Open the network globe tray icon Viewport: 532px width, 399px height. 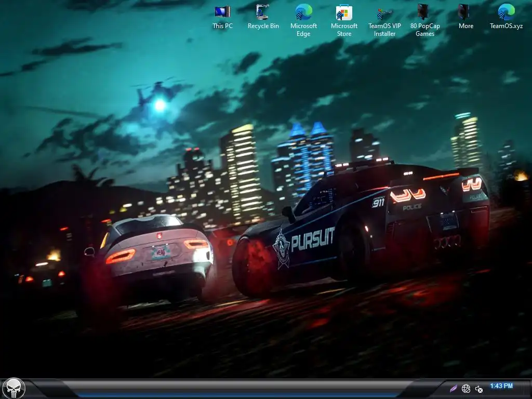click(466, 389)
